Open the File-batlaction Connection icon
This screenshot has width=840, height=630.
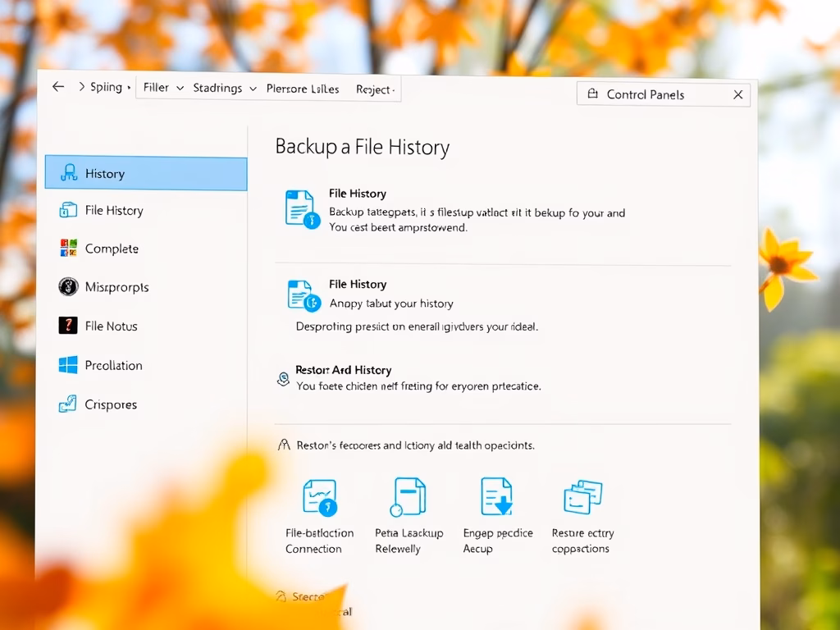coord(319,498)
